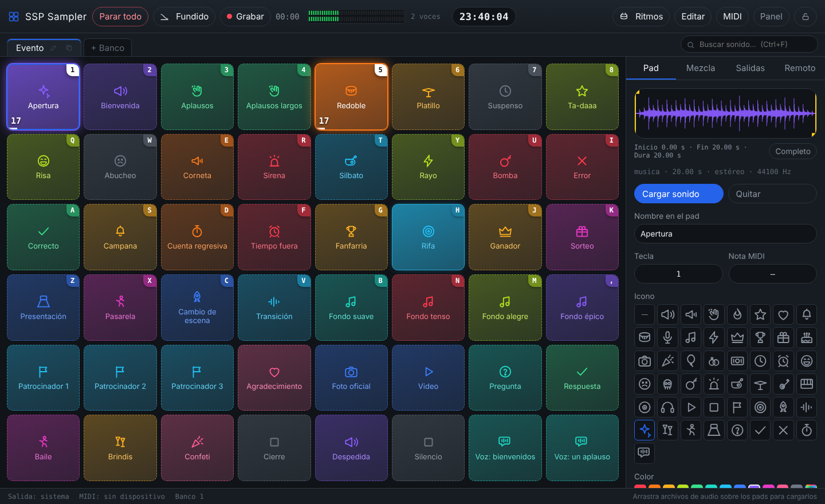Choose the crown icon in the Icono grid
Image resolution: width=825 pixels, height=504 pixels.
pyautogui.click(x=737, y=337)
